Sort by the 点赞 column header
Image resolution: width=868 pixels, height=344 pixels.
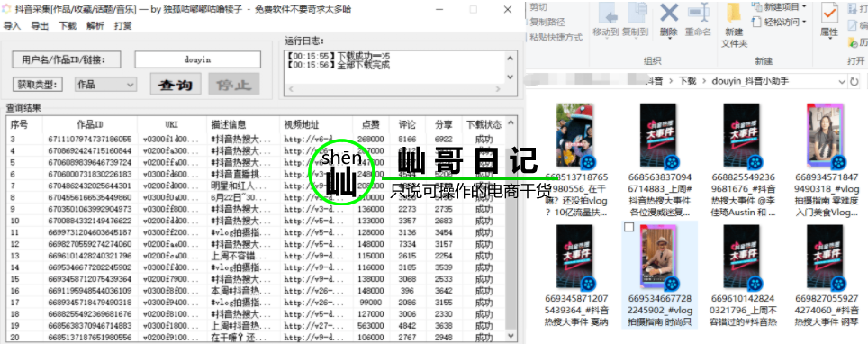tap(371, 124)
